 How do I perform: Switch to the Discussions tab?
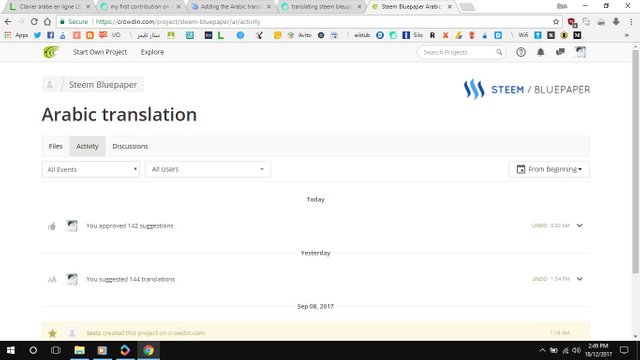[x=130, y=146]
